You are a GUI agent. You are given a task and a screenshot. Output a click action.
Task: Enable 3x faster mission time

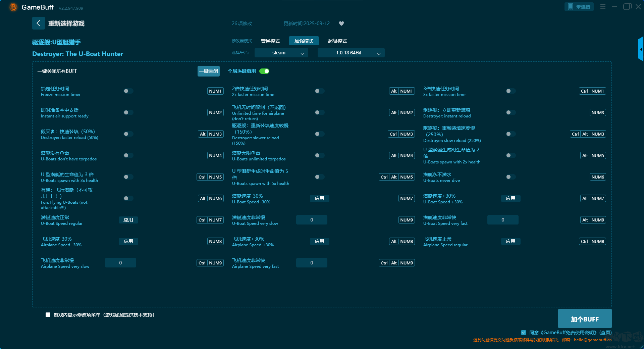(x=511, y=91)
